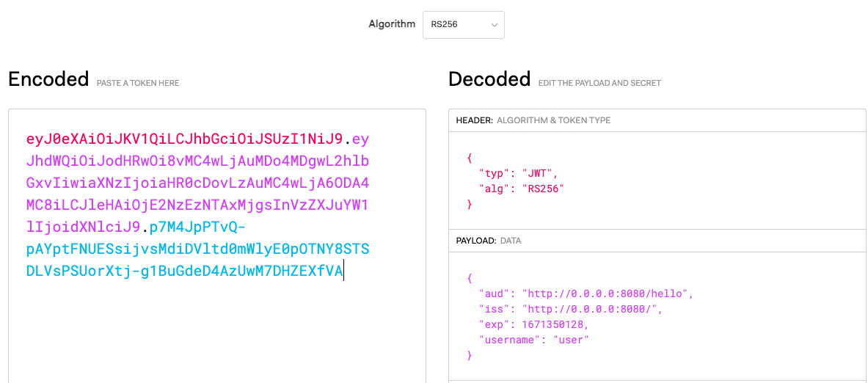Image resolution: width=868 pixels, height=383 pixels.
Task: Click the HEADER: ALGORITHM & TOKEN TYPE label
Action: (533, 120)
